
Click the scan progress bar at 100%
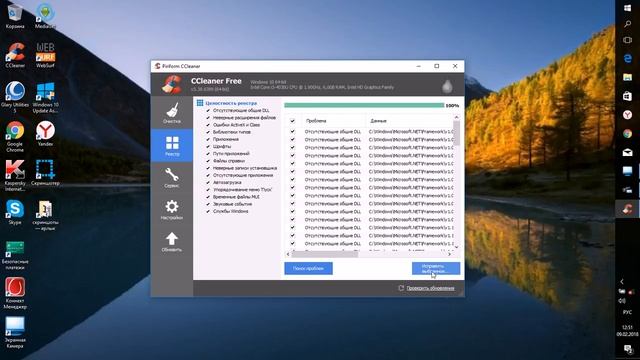click(x=364, y=105)
